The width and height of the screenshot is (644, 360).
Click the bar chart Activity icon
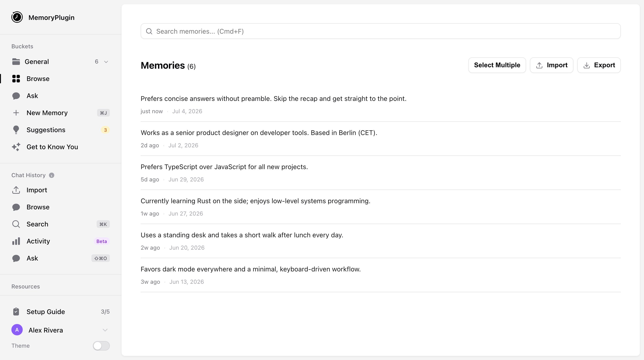click(16, 241)
